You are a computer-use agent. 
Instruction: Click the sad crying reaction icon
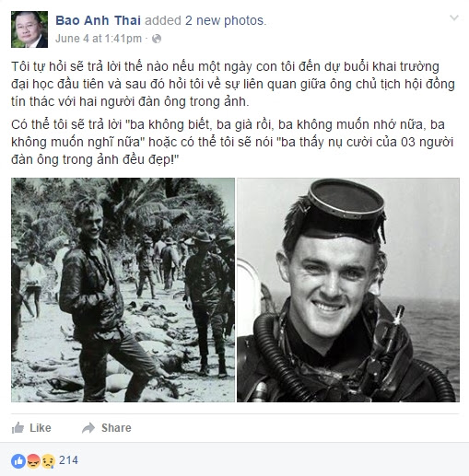point(48,461)
